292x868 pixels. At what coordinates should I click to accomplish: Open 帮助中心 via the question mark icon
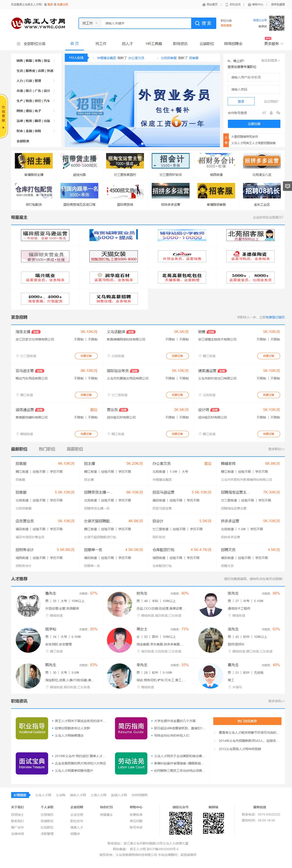[250, 5]
